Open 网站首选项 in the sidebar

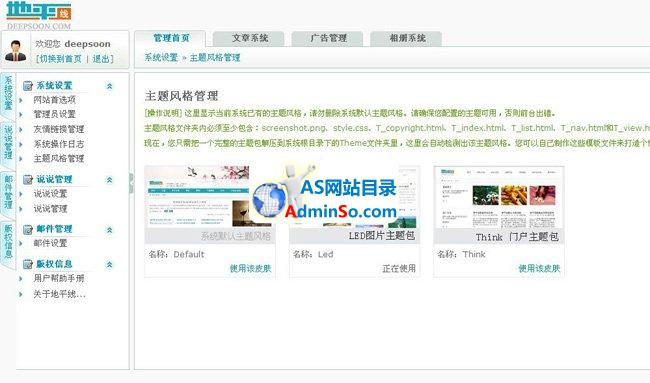(55, 100)
